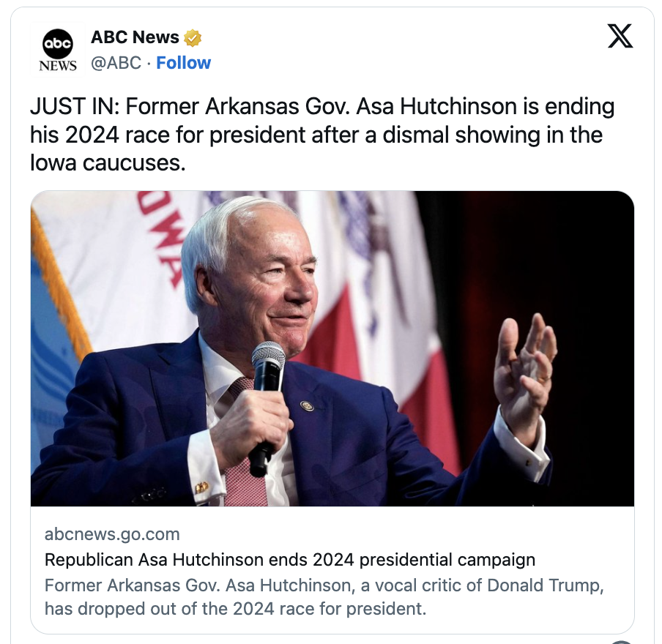Click the gold verified badge
Image resolution: width=662 pixels, height=644 pixels.
(x=193, y=37)
